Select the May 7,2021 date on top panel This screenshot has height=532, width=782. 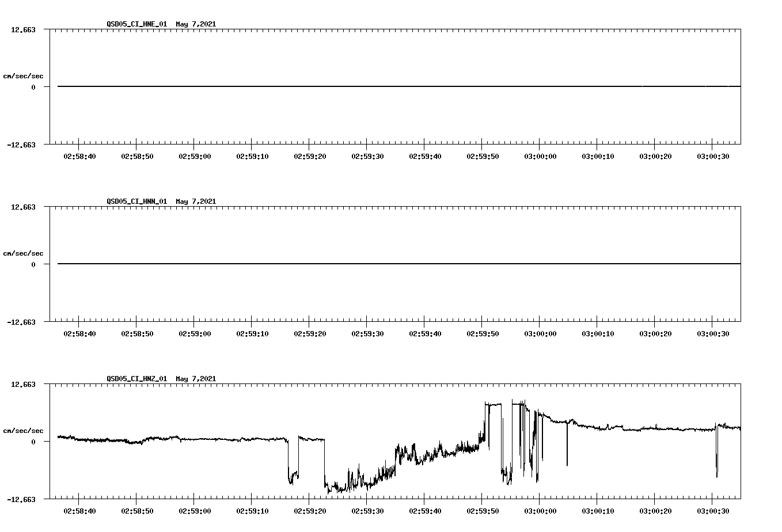click(x=195, y=24)
